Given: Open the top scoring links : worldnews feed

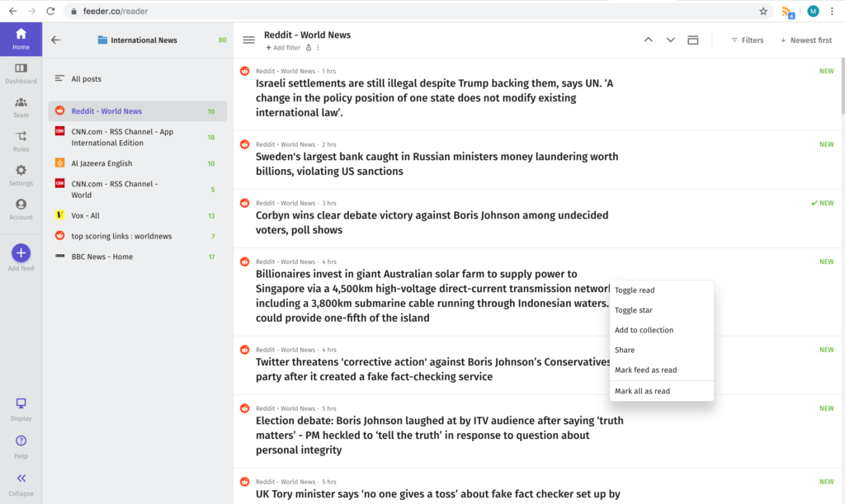Looking at the screenshot, I should pos(138,236).
